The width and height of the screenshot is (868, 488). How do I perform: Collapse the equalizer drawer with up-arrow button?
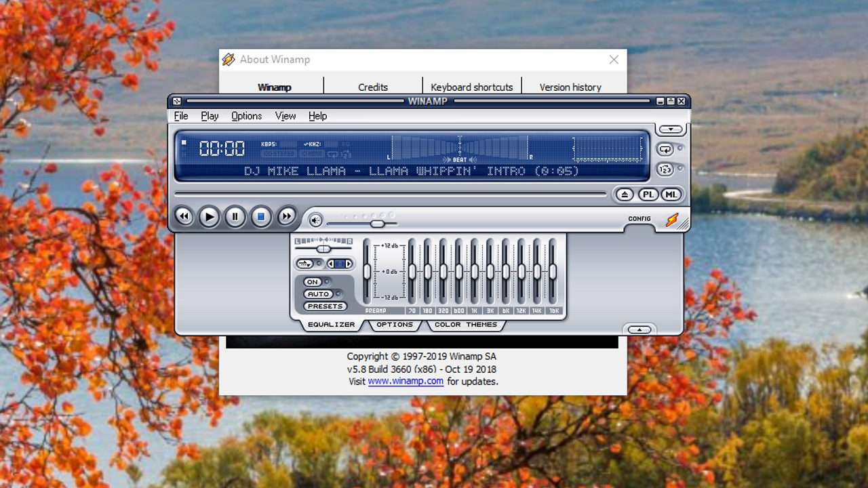pyautogui.click(x=639, y=329)
